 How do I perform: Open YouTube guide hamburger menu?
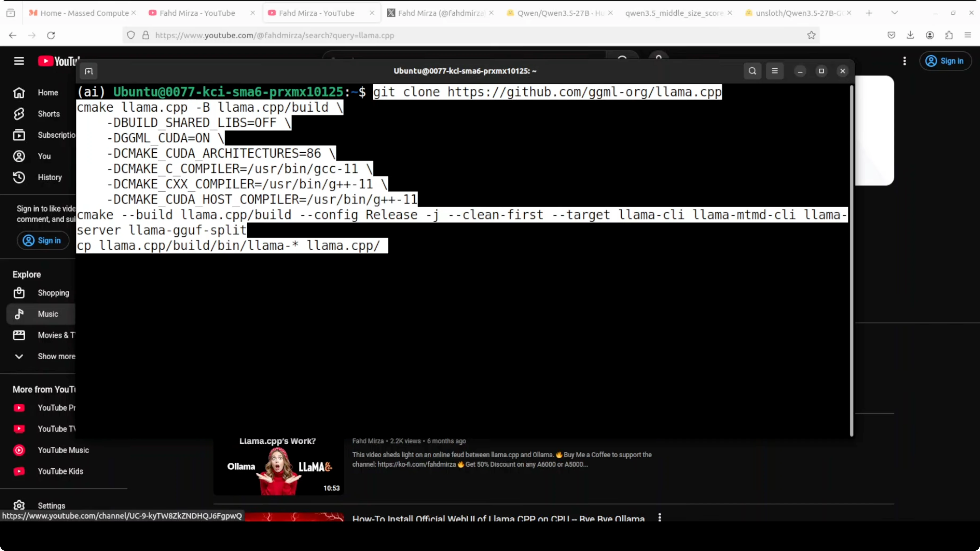(19, 61)
